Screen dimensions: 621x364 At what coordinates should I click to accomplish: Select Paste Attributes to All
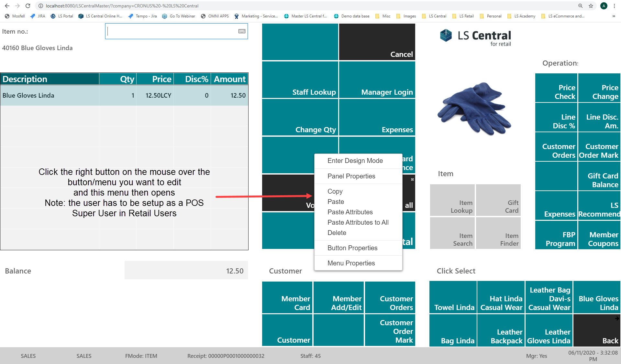tap(358, 222)
